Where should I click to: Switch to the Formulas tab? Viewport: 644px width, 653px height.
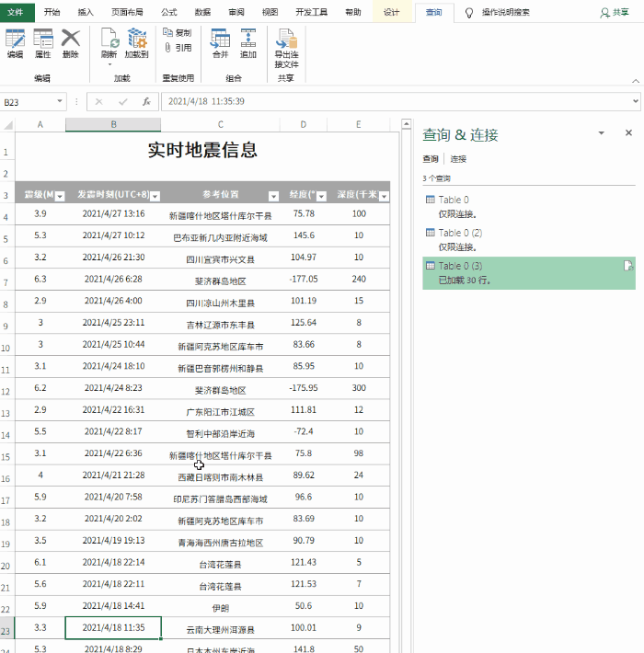168,12
